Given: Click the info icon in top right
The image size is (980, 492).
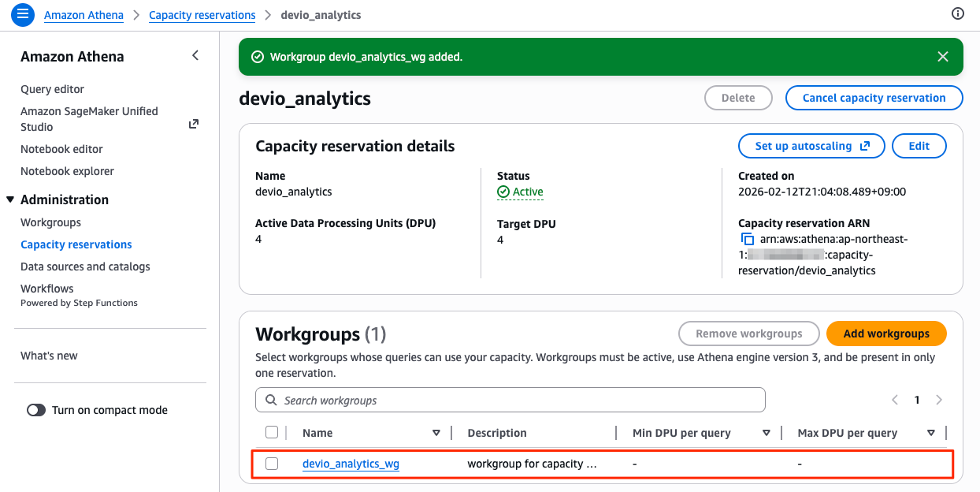Looking at the screenshot, I should [x=958, y=14].
